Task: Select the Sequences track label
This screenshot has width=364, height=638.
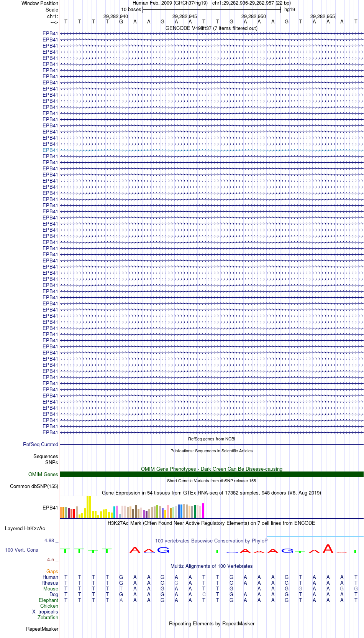Action: pyautogui.click(x=46, y=456)
